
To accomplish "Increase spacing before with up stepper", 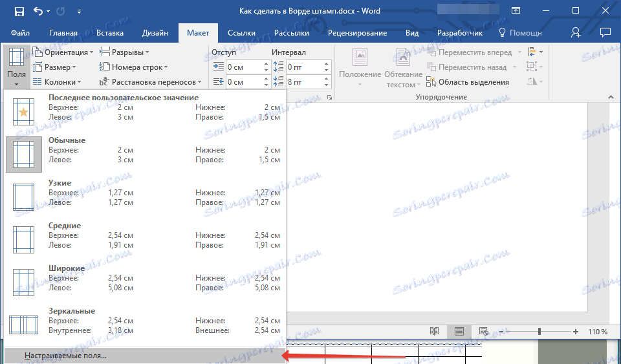I will click(327, 64).
